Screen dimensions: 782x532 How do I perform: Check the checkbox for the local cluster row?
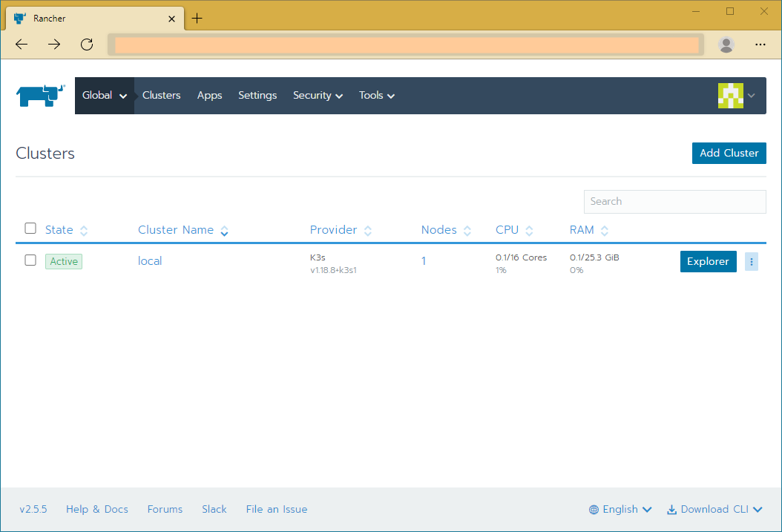30,260
